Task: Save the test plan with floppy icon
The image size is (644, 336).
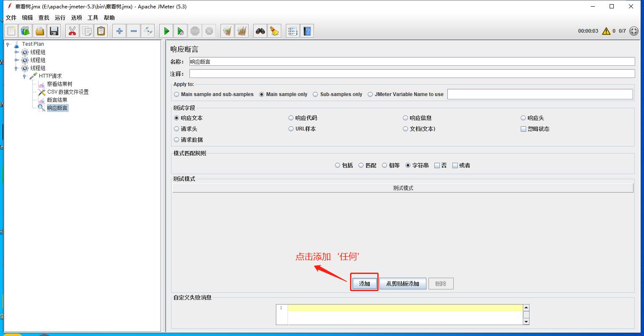Action: (54, 31)
